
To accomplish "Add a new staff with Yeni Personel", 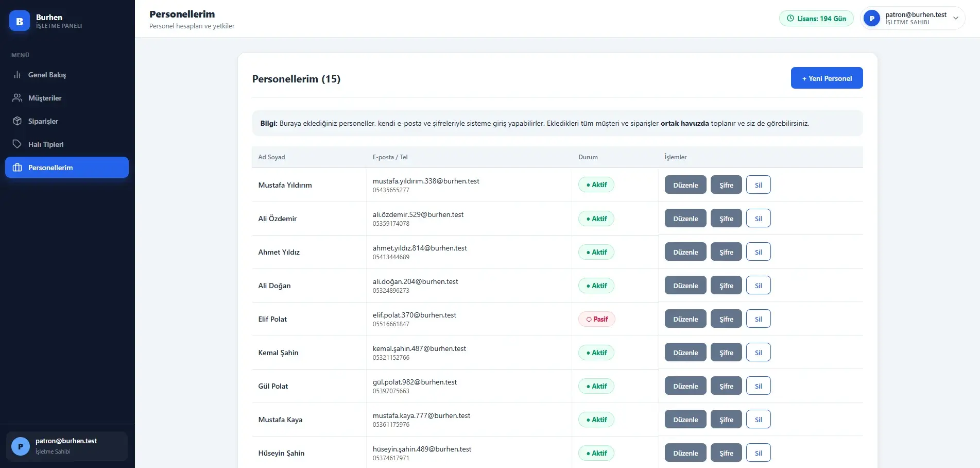I will [x=827, y=78].
